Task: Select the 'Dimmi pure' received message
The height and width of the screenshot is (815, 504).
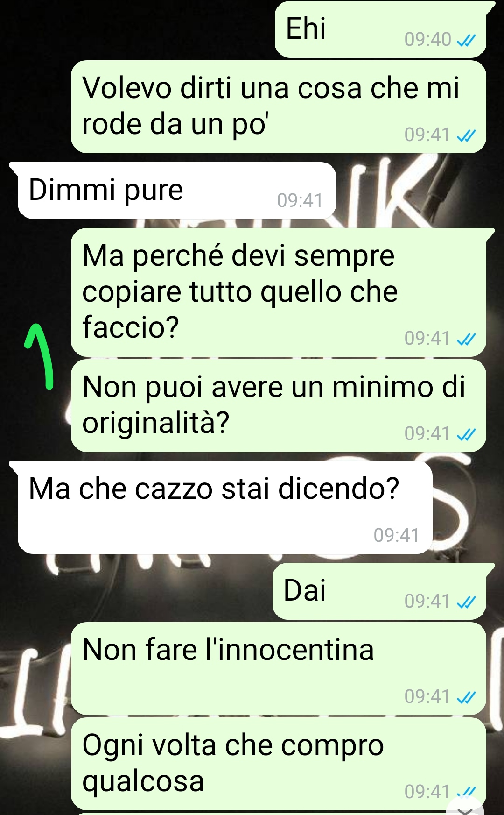Action: (177, 191)
